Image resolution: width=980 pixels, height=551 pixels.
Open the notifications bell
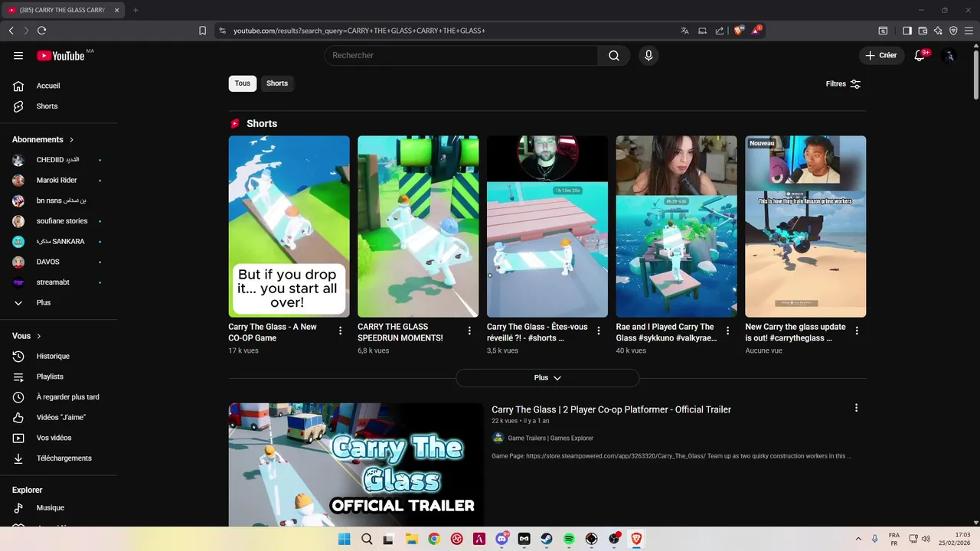[x=920, y=55]
